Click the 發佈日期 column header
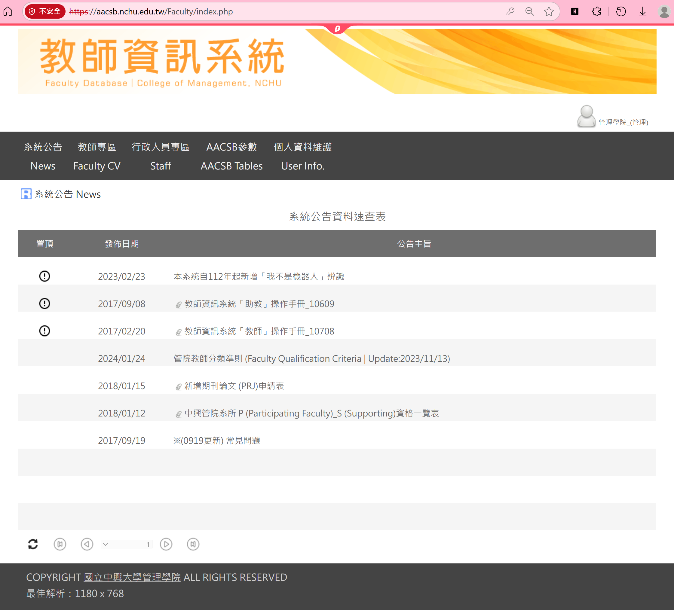This screenshot has height=616, width=674. pos(122,244)
